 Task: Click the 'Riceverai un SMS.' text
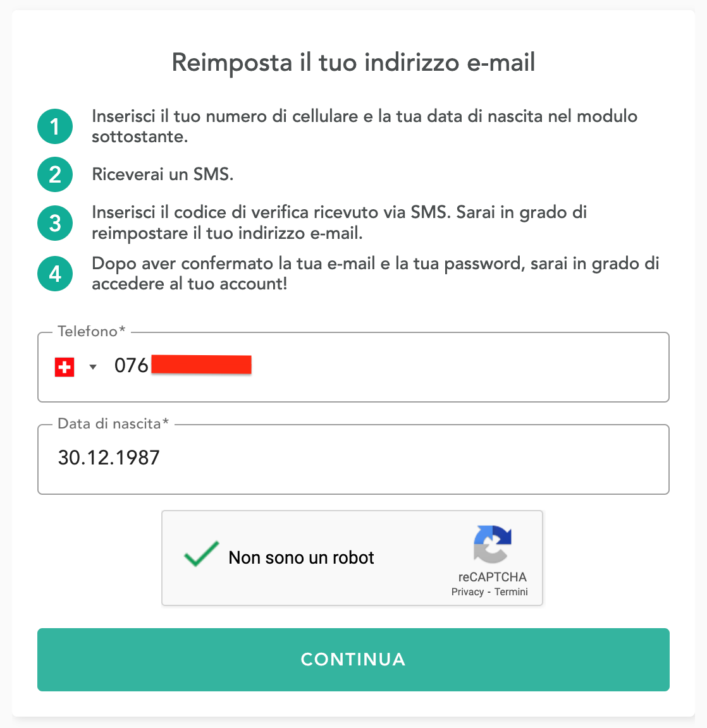tap(163, 174)
